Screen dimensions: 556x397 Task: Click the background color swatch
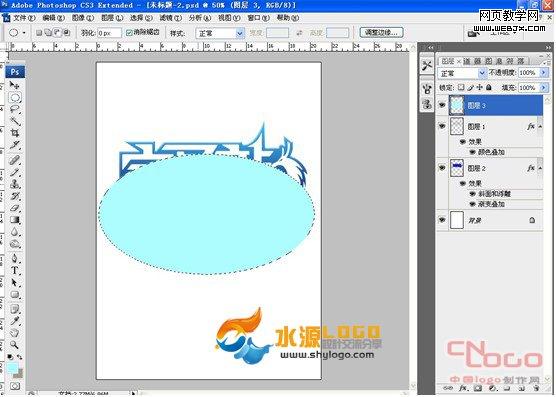click(x=19, y=373)
